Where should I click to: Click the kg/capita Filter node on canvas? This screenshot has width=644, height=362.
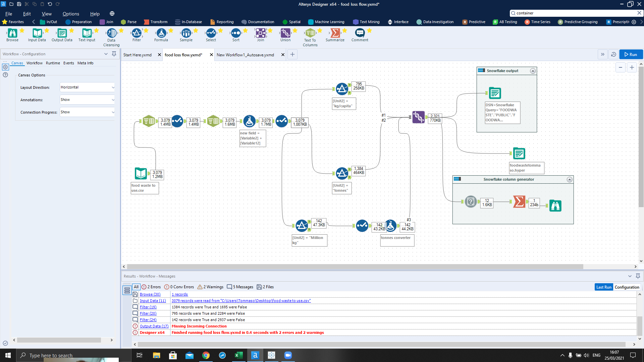[342, 89]
